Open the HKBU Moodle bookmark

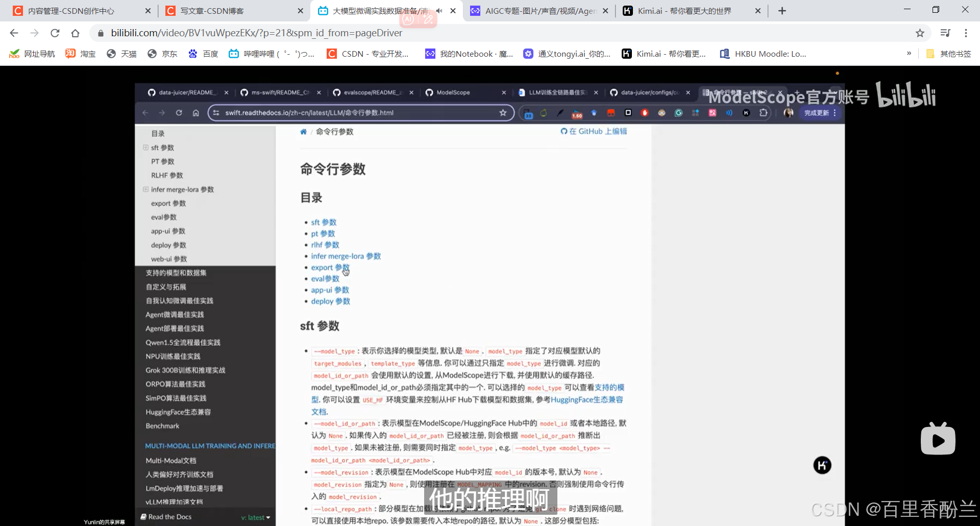click(x=763, y=54)
